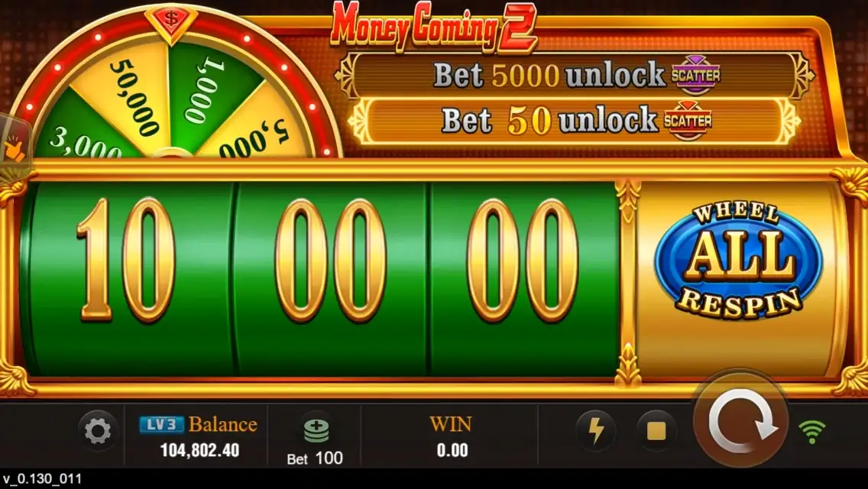Image resolution: width=868 pixels, height=489 pixels.
Task: Click the Bet 100 amount label
Action: pos(315,458)
